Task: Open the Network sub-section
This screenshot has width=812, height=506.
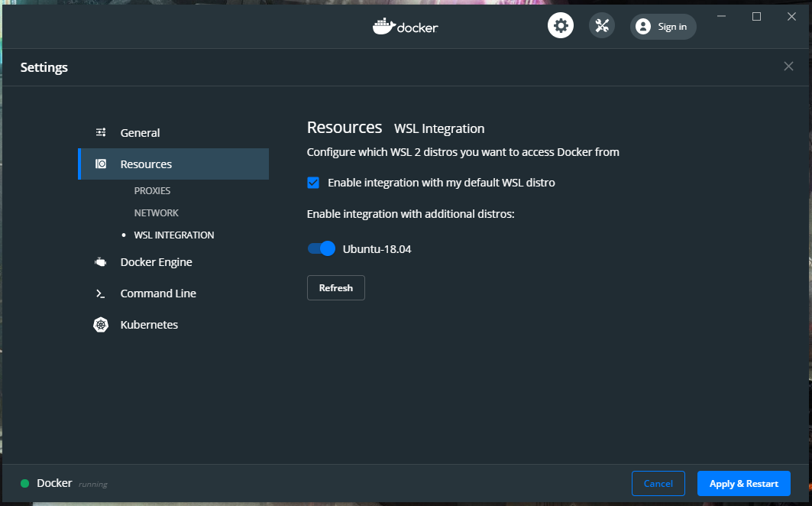Action: click(157, 213)
